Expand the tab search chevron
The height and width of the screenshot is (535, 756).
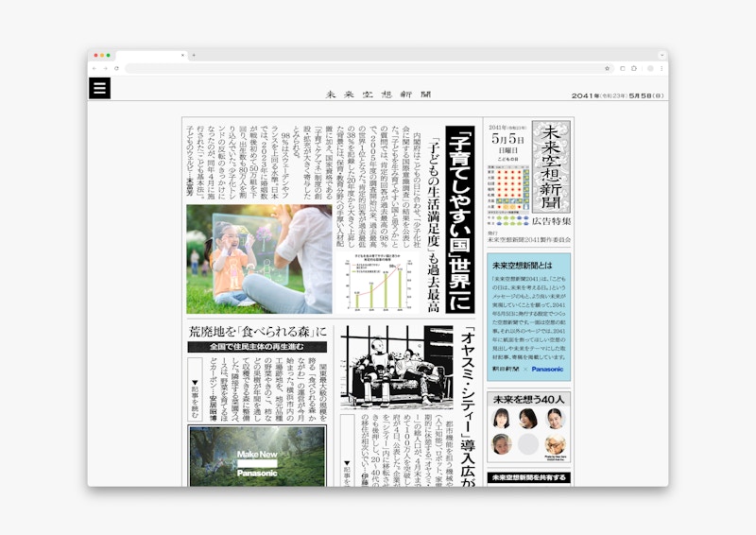tap(661, 55)
